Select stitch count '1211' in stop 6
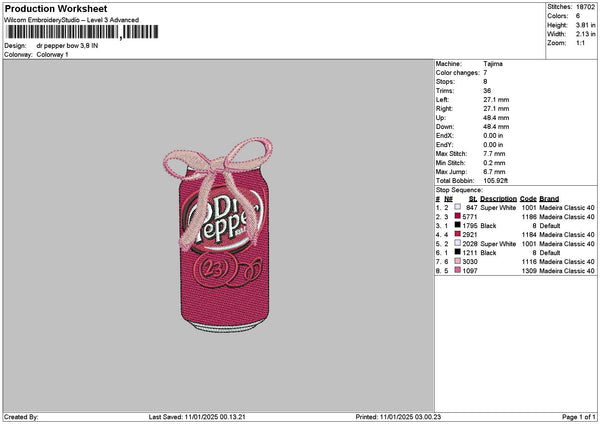 coord(470,253)
